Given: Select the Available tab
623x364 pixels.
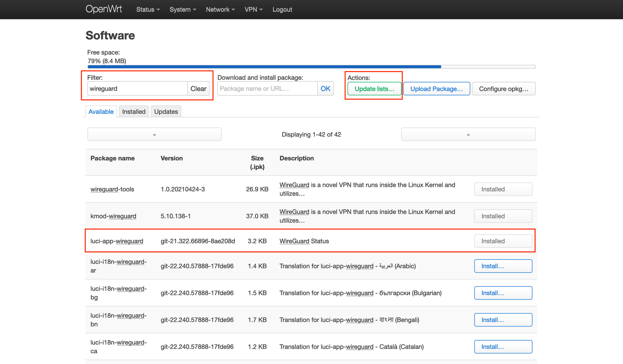Looking at the screenshot, I should 101,112.
